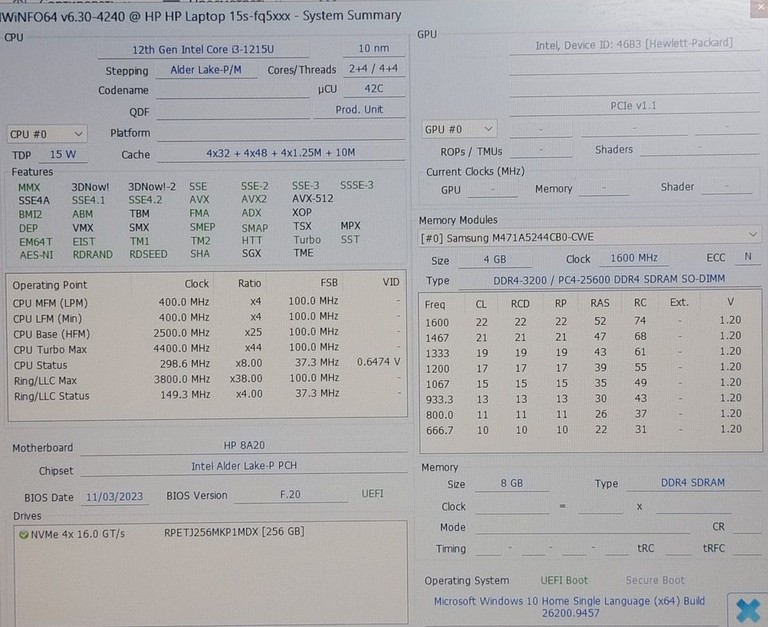Click the Memory Mode empty field
Viewport: 768px width, 627px height.
pos(582,527)
